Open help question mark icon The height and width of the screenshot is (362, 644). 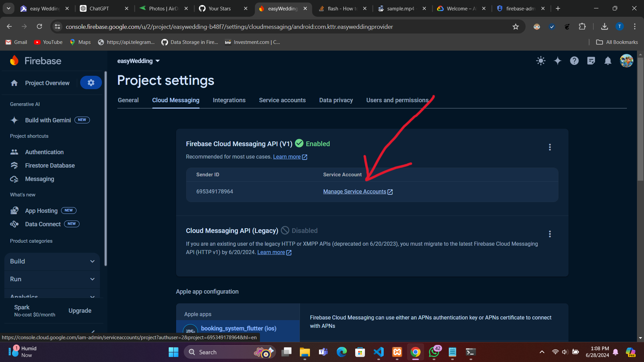coord(574,61)
